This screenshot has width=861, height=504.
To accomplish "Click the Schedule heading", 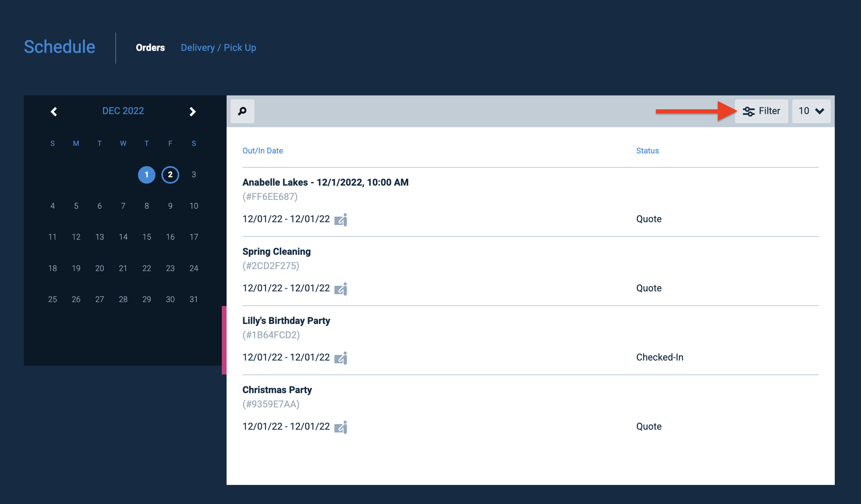I will (x=60, y=47).
